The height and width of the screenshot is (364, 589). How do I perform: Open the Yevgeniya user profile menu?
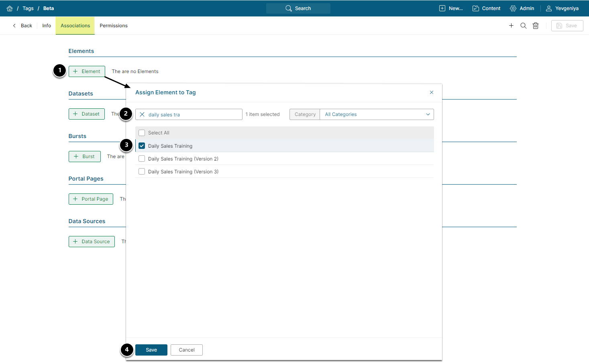point(562,8)
